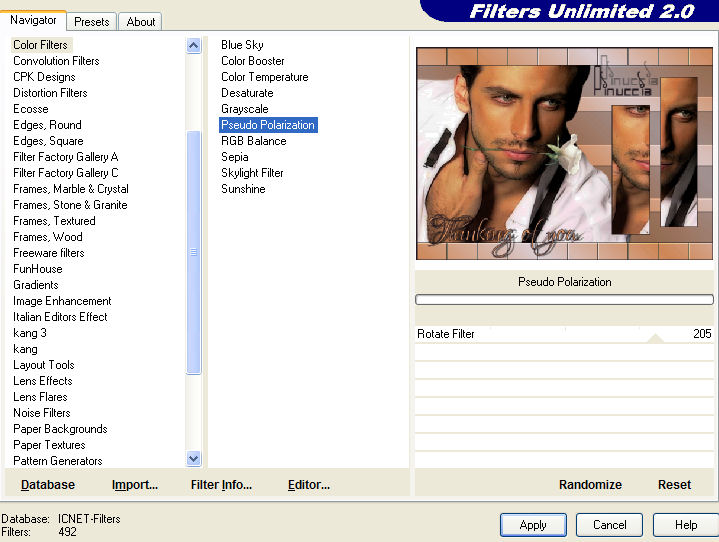Choose the RGB Balance filter
The image size is (719, 542).
click(254, 141)
